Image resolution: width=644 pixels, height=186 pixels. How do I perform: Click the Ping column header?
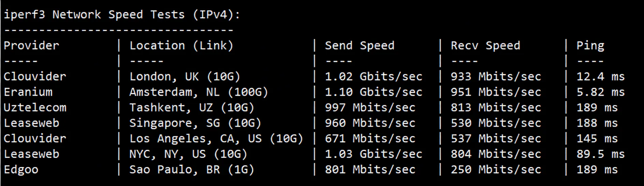(x=590, y=45)
